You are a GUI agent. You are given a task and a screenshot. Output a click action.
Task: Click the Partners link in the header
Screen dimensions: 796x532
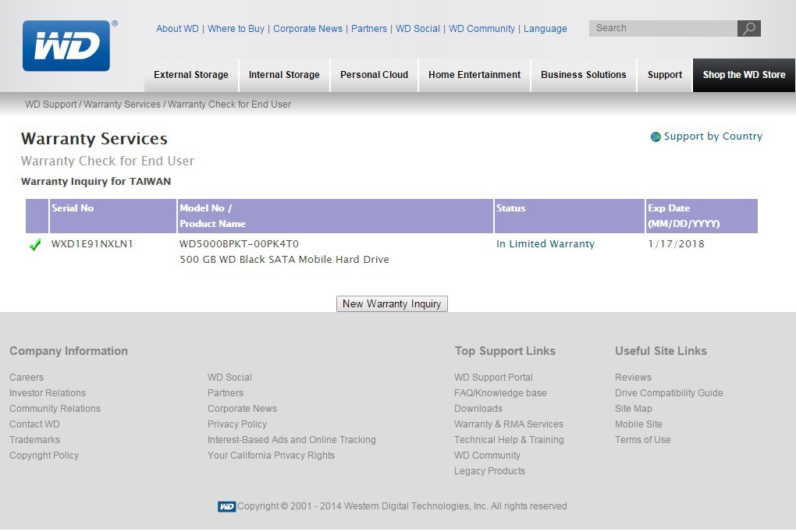point(369,29)
